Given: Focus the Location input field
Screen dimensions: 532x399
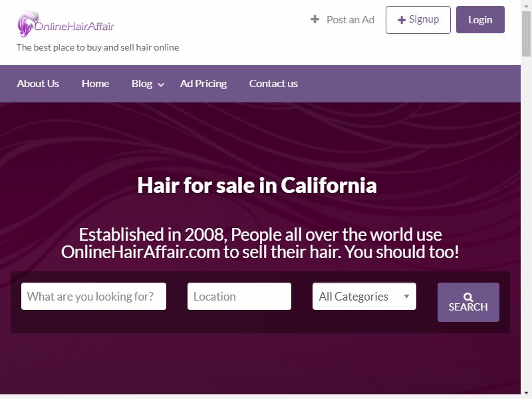Looking at the screenshot, I should [239, 296].
